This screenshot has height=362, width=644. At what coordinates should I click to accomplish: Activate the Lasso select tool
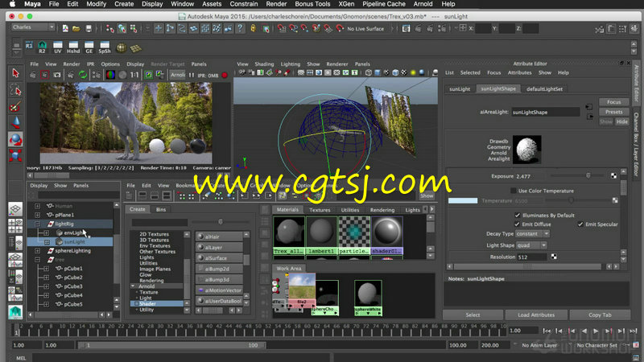tap(15, 90)
